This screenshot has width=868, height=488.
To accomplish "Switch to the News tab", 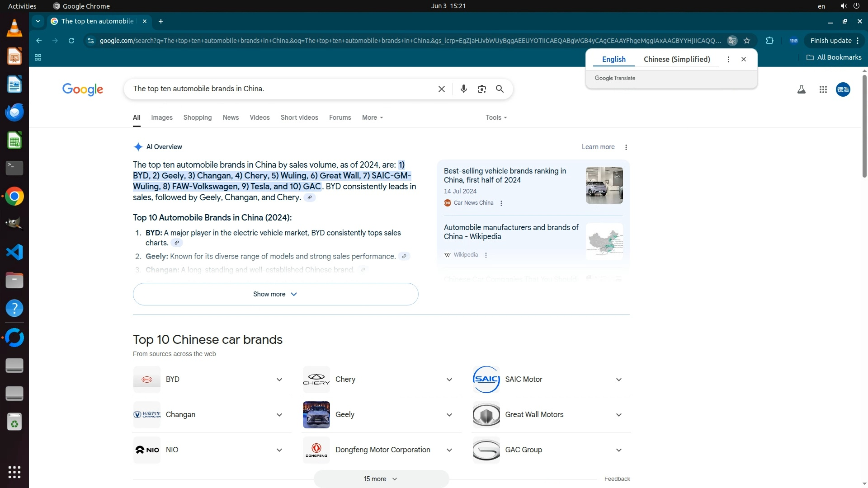I will coord(231,117).
